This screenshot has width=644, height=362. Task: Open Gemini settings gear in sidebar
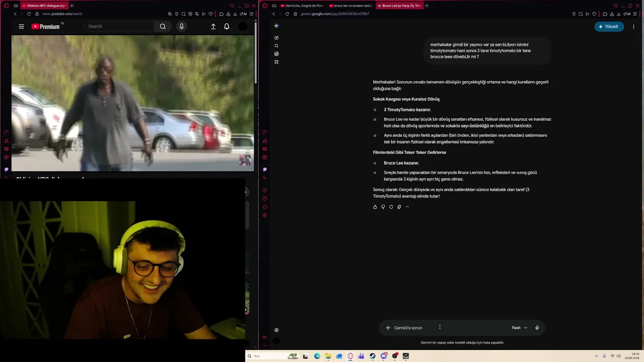(x=276, y=330)
